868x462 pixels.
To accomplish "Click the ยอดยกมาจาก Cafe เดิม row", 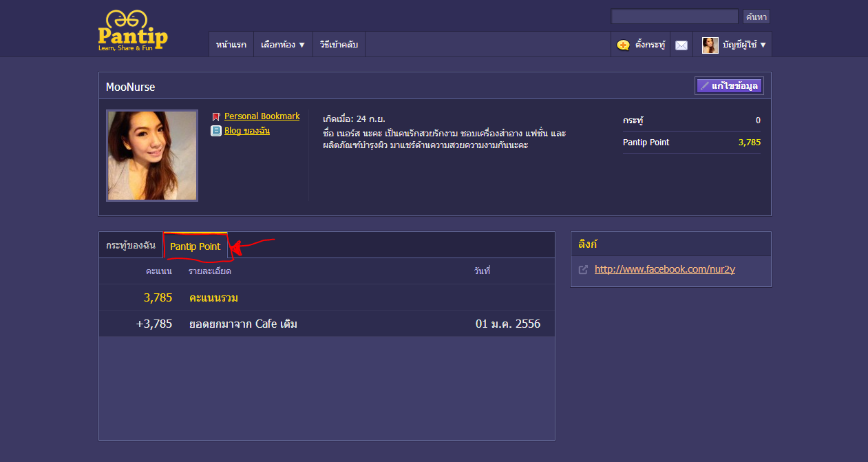I will [327, 324].
